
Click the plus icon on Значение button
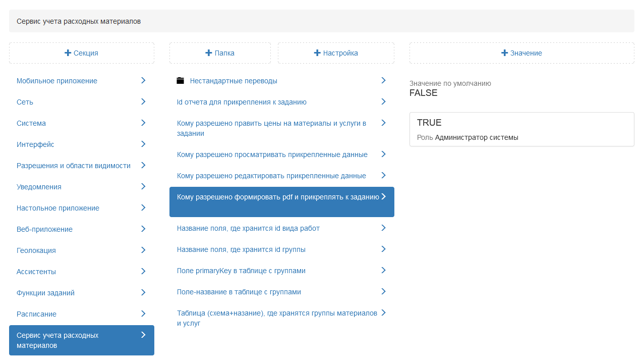coord(504,53)
